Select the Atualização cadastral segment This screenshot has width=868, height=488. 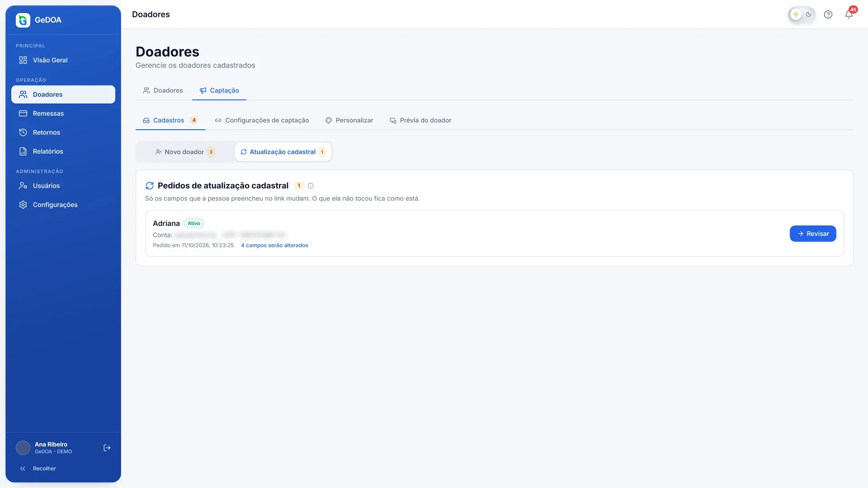click(283, 152)
